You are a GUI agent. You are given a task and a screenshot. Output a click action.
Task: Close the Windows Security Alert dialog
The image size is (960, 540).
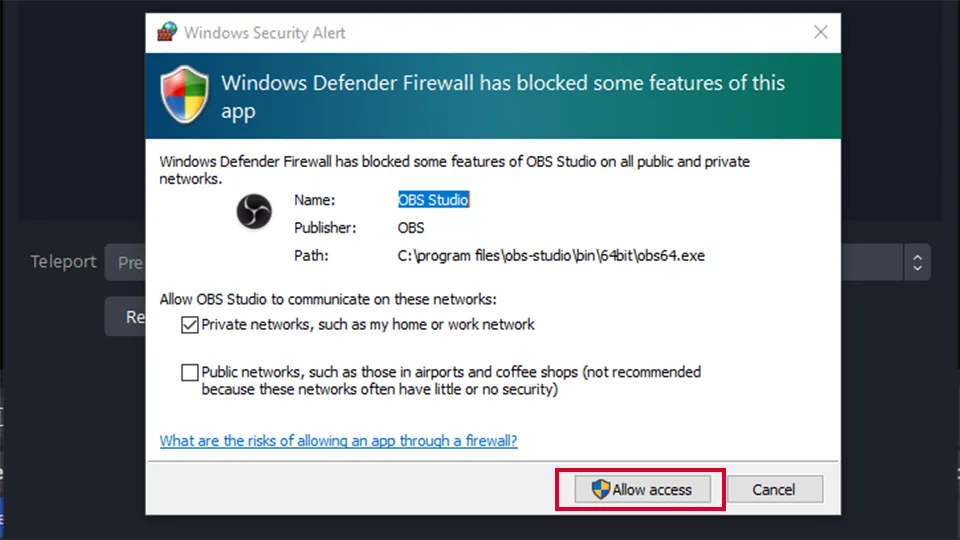click(820, 32)
